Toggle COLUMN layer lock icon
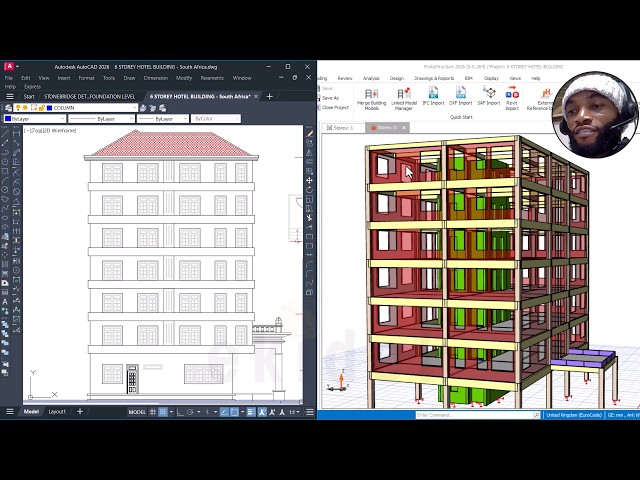The image size is (640, 480). (41, 108)
